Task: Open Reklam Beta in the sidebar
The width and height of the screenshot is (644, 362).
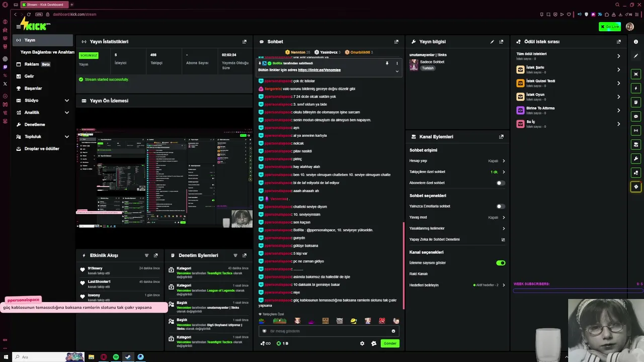Action: (x=43, y=64)
